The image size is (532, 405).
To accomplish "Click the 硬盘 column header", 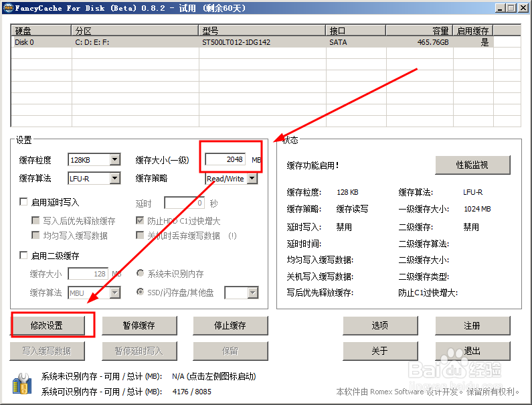I will 41,31.
